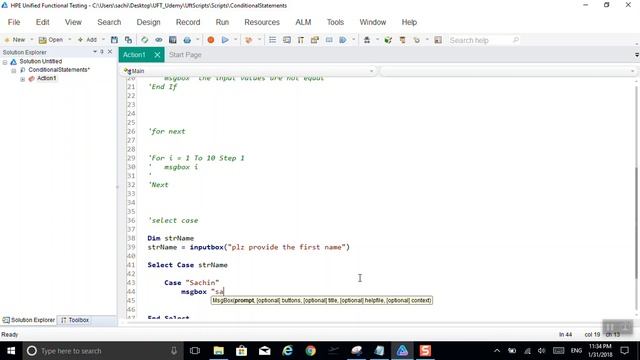Open the Tools menu

click(335, 22)
